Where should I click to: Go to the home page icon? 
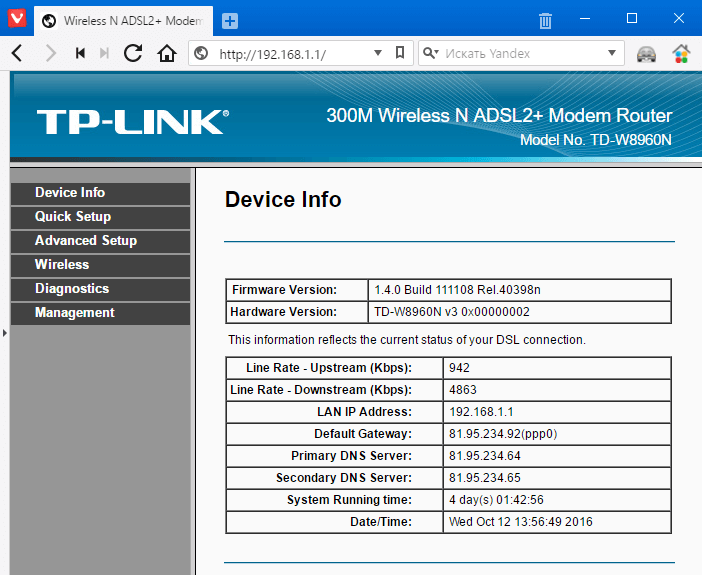167,53
